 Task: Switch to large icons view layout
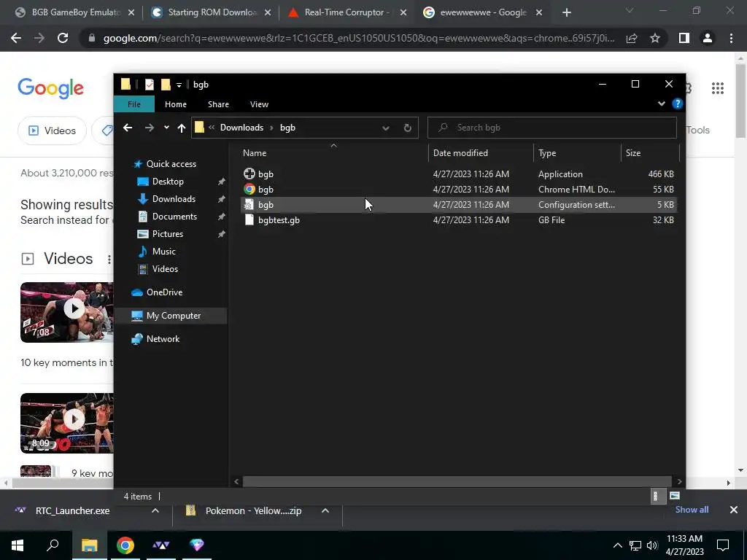click(x=674, y=496)
